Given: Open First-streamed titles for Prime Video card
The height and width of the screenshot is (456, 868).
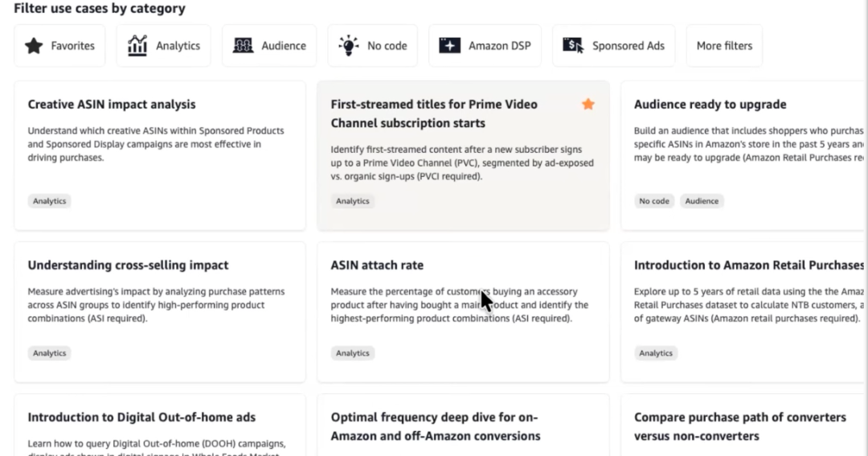Looking at the screenshot, I should (434, 113).
